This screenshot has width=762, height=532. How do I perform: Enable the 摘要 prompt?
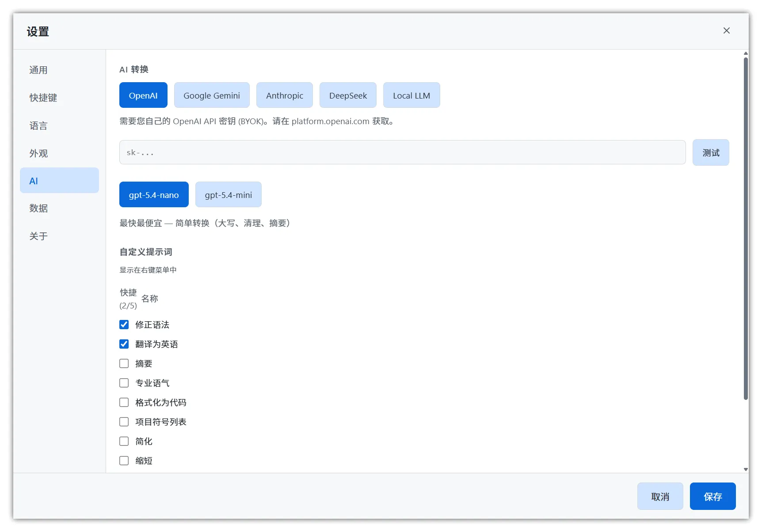coord(124,363)
